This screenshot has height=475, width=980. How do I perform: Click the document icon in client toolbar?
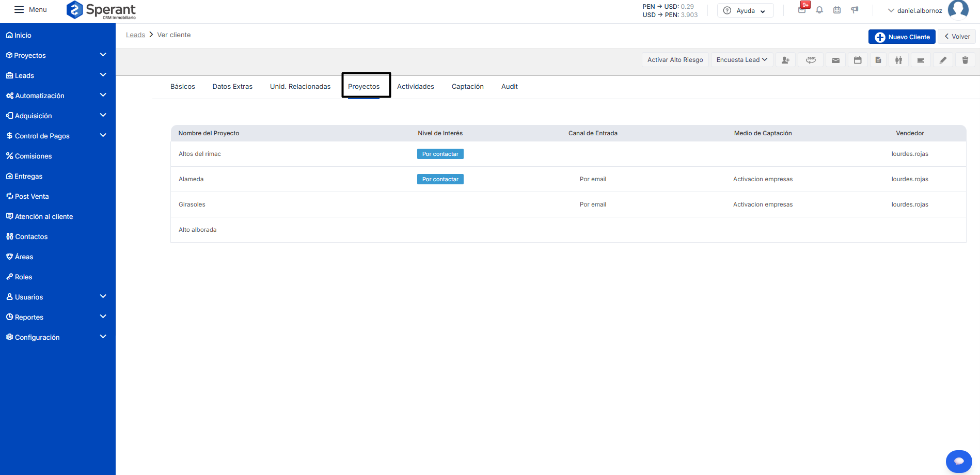pos(878,60)
